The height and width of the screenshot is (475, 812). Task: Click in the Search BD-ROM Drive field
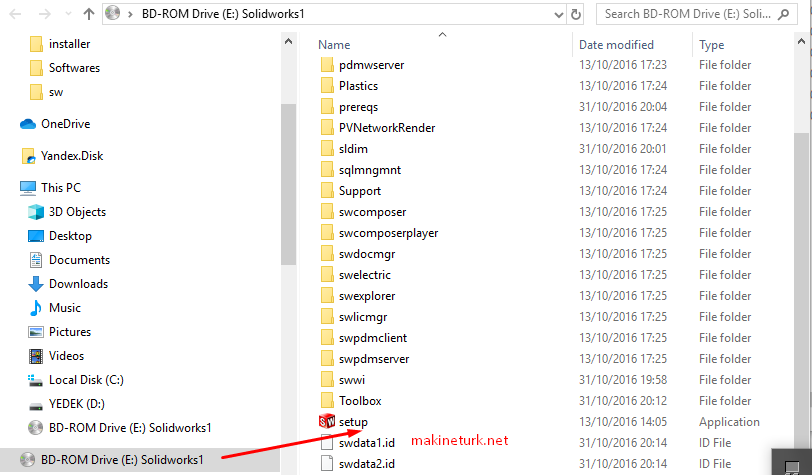point(695,14)
